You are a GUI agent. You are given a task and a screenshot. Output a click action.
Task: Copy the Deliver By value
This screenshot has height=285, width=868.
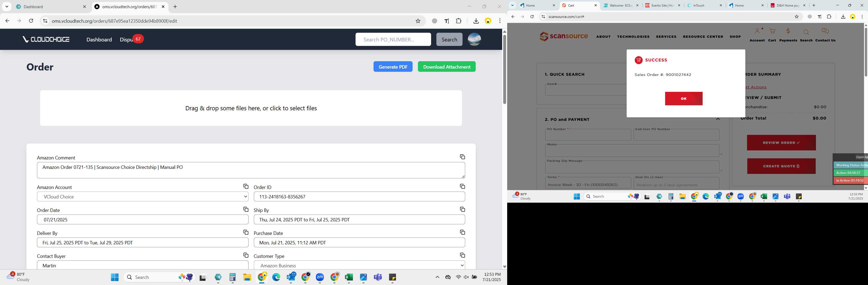pos(246,232)
